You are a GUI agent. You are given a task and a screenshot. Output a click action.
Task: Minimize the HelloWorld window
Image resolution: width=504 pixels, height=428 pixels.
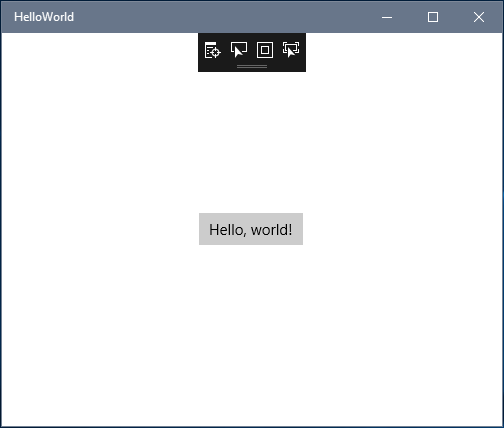pyautogui.click(x=387, y=17)
